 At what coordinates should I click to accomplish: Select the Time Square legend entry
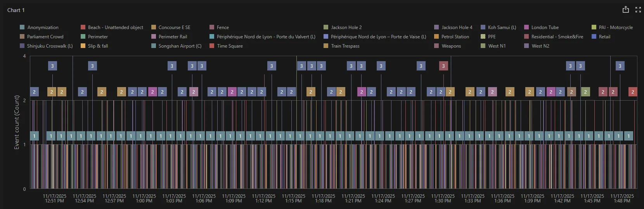pos(226,46)
